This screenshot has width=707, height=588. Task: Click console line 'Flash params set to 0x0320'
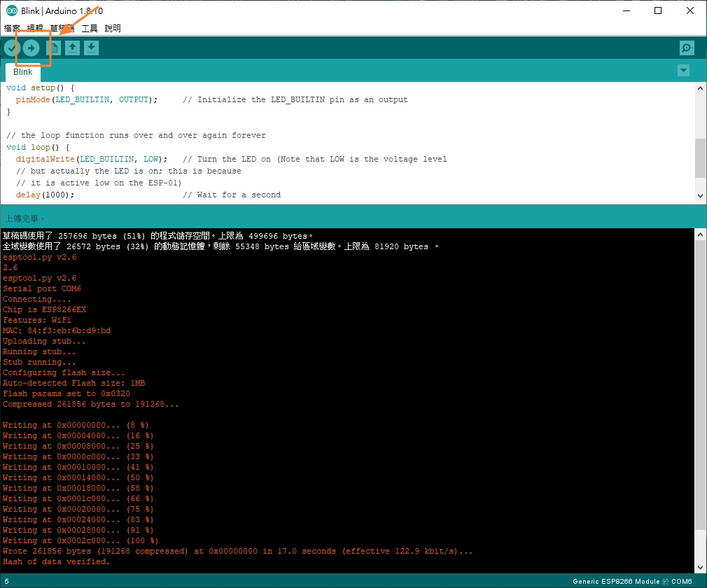pyautogui.click(x=66, y=393)
